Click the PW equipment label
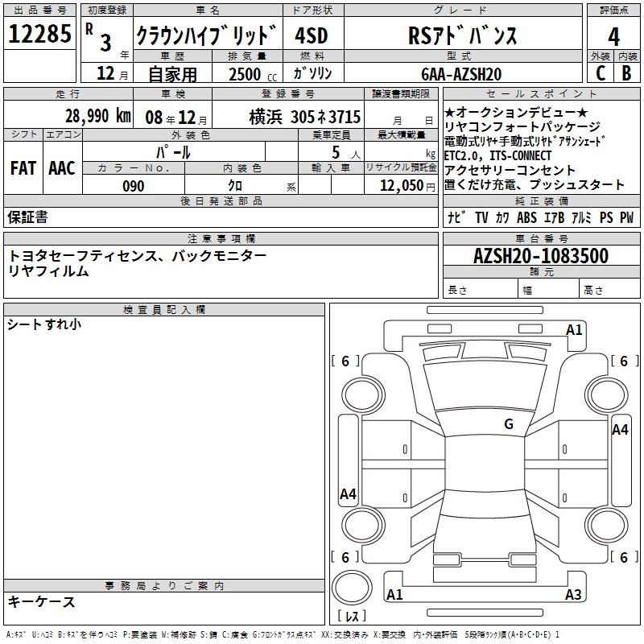 coord(625,217)
